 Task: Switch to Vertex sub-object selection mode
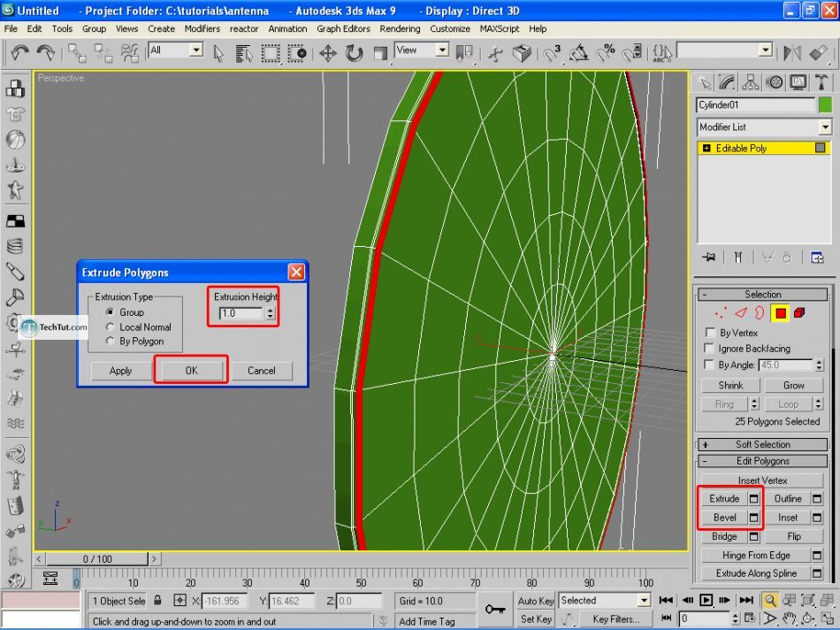pos(721,312)
